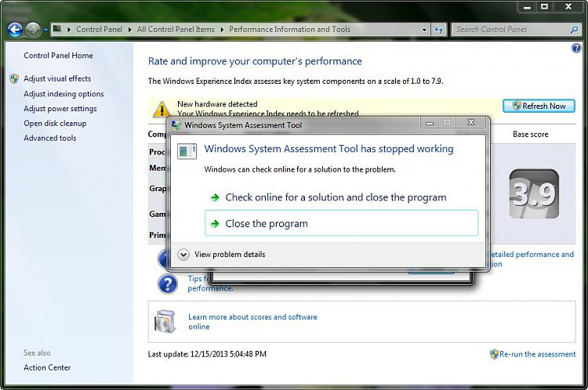The width and height of the screenshot is (588, 390).
Task: Minimize the Control Panel window
Action: 527,7
